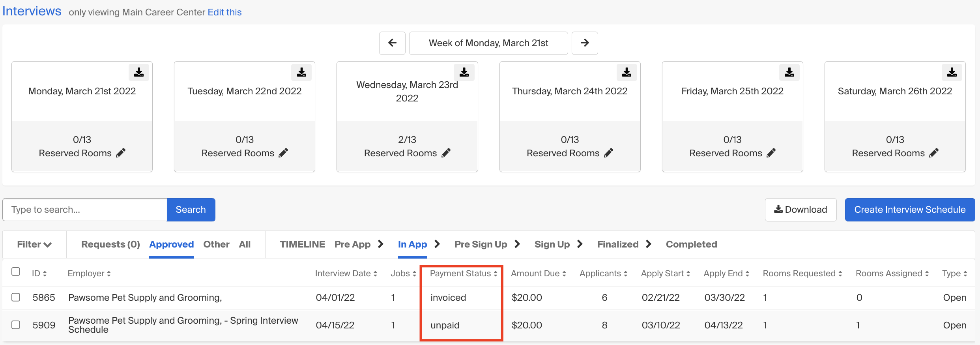
Task: Click Create Interview Schedule
Action: pos(910,210)
